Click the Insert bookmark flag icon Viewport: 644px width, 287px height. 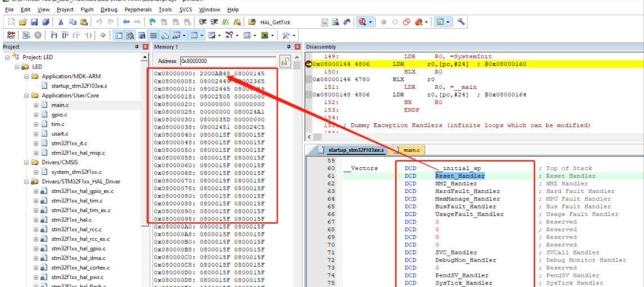(152, 22)
